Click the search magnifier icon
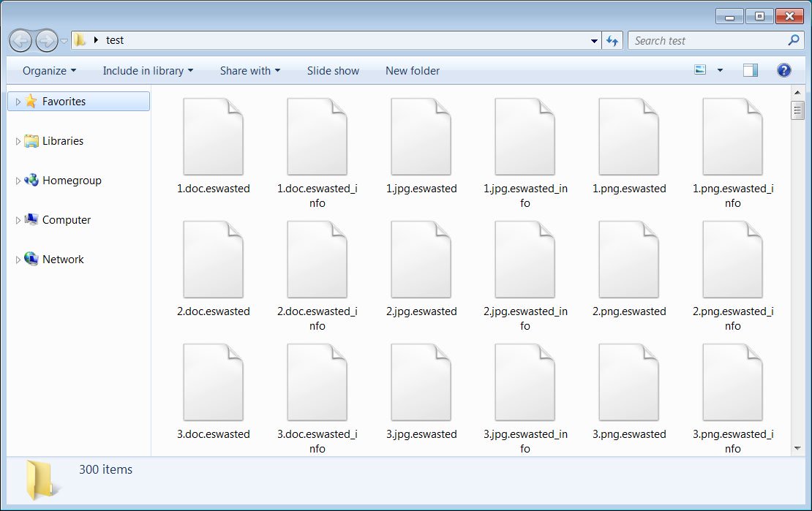This screenshot has width=812, height=511. (x=793, y=40)
